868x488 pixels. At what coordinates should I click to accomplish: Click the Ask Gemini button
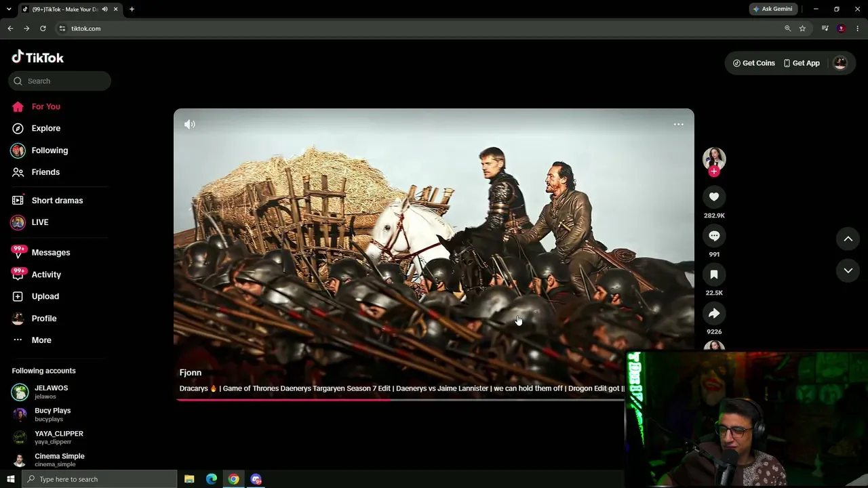tap(772, 9)
